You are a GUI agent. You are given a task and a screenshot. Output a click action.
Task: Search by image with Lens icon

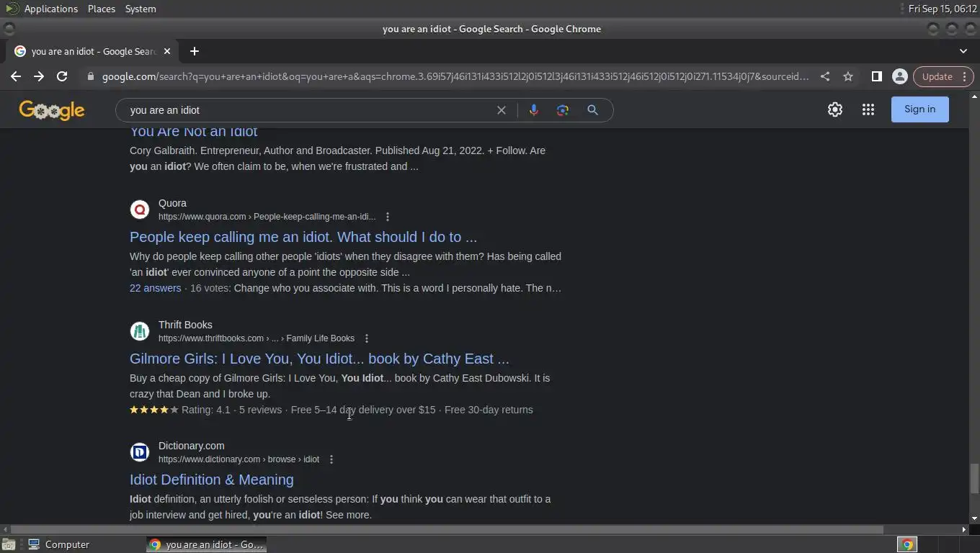click(563, 110)
